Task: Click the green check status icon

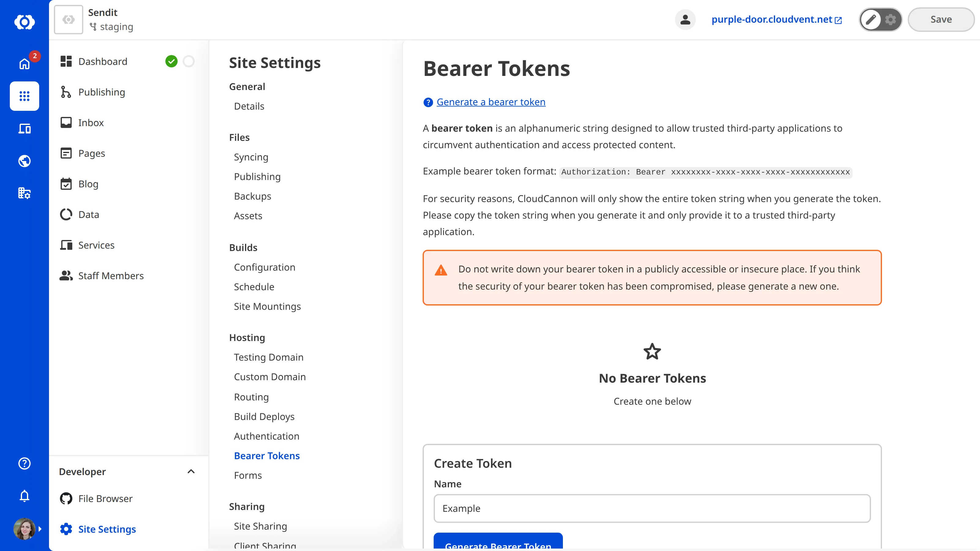Action: pos(171,61)
